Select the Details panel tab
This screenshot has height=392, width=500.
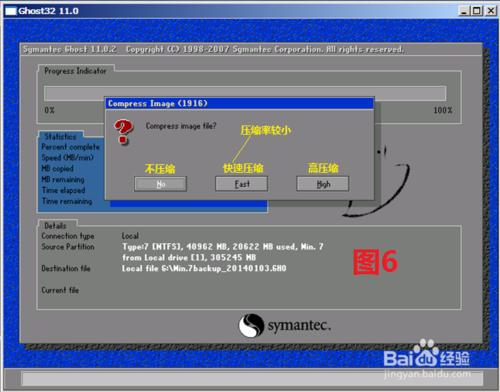pos(55,225)
